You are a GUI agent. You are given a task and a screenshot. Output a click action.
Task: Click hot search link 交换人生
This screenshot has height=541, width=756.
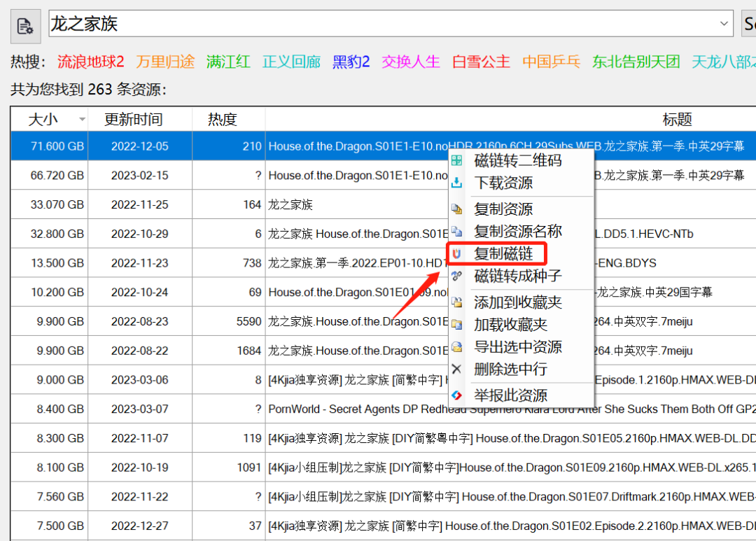(x=411, y=62)
